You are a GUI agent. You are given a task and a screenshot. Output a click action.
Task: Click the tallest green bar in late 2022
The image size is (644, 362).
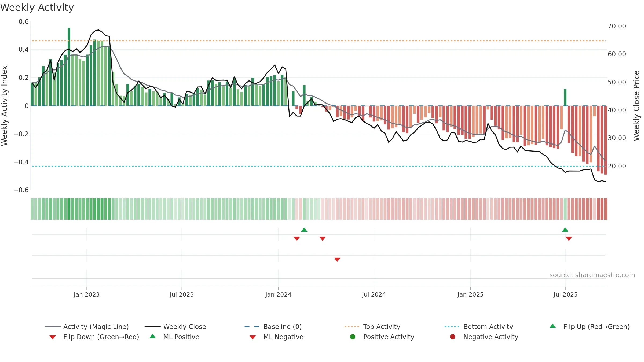69,67
